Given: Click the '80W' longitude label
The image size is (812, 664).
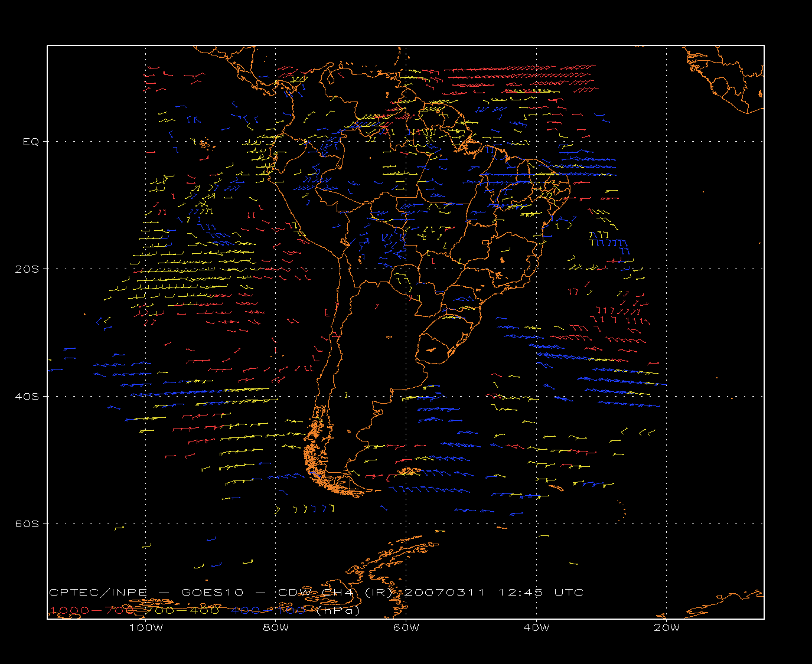Looking at the screenshot, I should coord(276,627).
